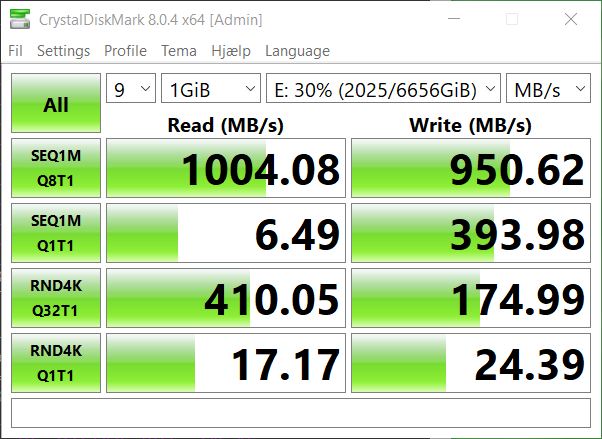
Task: Expand the 1GiB test size dropdown
Action: (211, 88)
